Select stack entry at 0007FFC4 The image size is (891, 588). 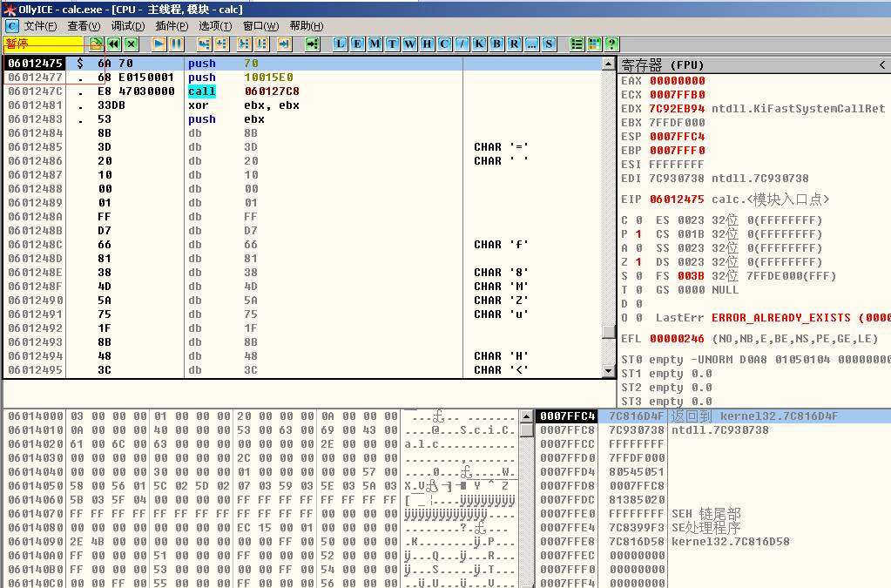point(713,416)
